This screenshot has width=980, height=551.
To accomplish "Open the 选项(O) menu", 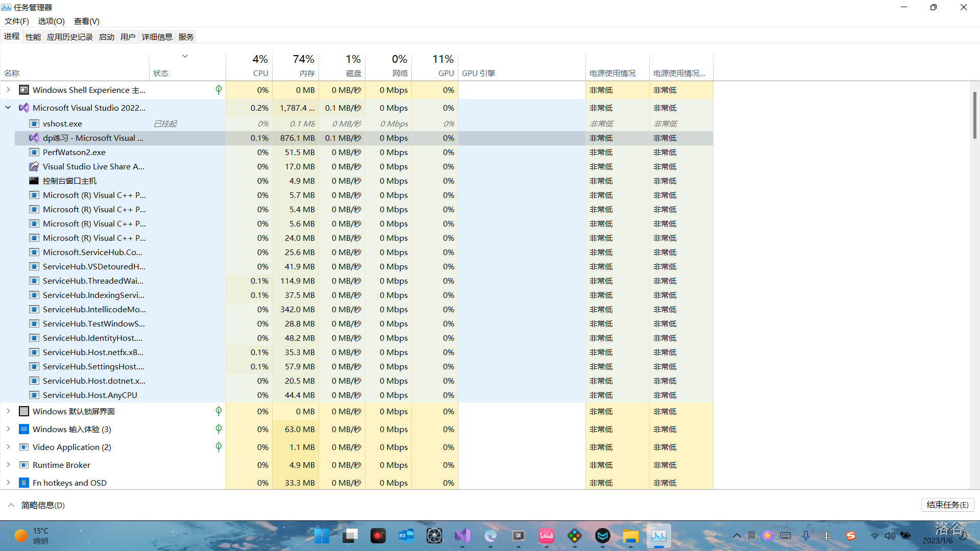I will pos(51,21).
